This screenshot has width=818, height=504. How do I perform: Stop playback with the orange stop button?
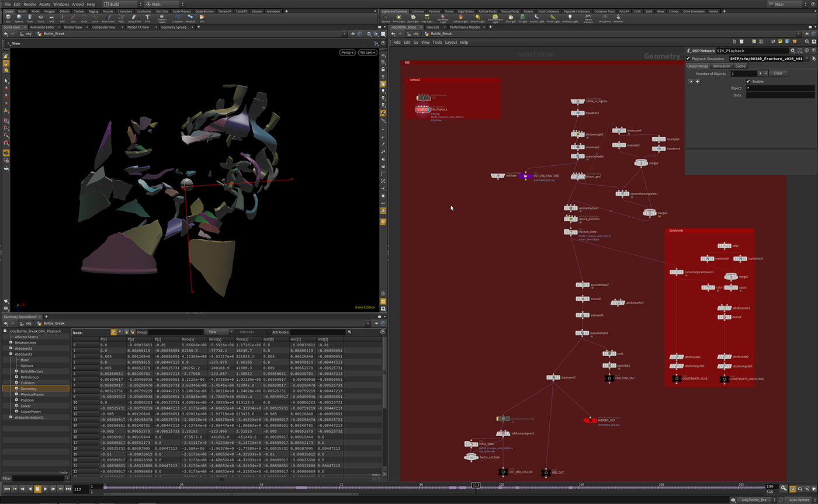[x=38, y=489]
